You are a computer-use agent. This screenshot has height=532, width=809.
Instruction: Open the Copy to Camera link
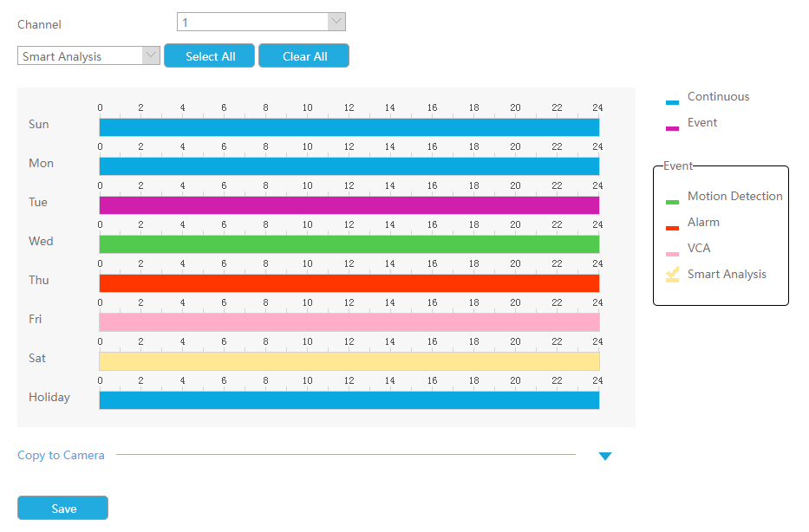(x=61, y=455)
